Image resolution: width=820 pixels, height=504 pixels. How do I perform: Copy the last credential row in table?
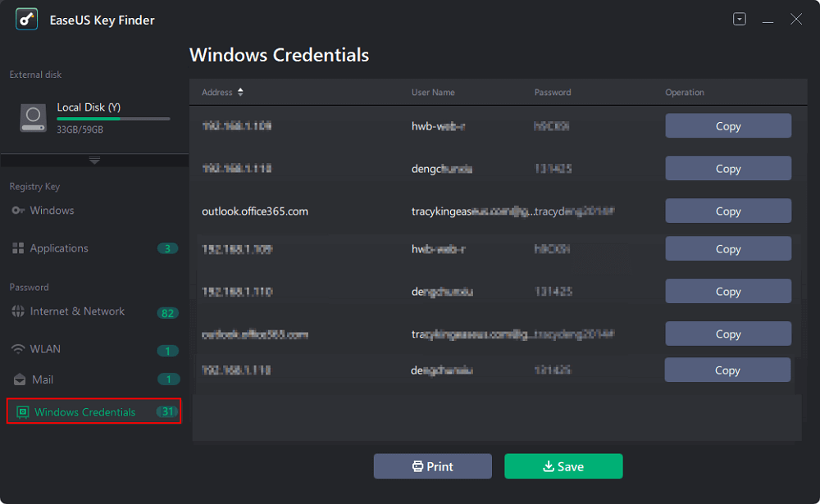727,370
